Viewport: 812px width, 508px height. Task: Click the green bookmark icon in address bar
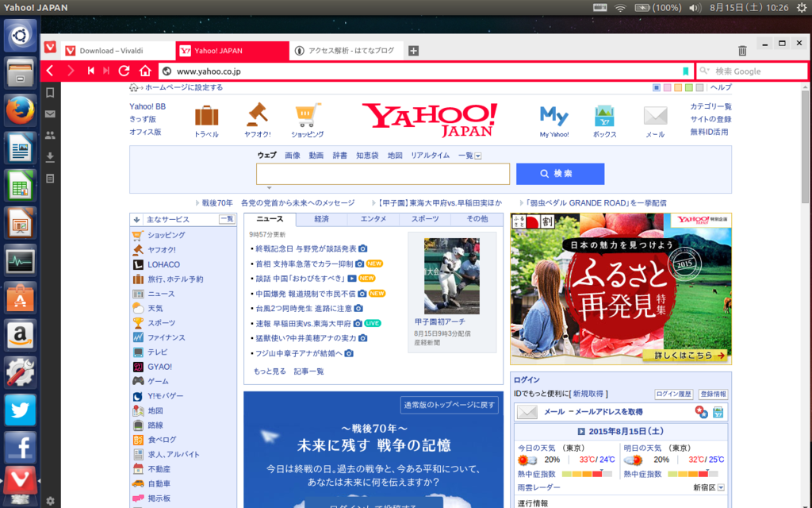pos(686,71)
